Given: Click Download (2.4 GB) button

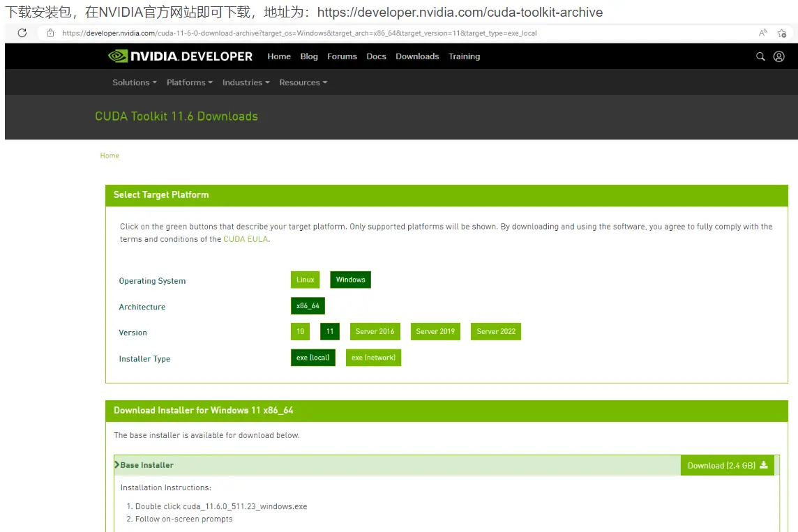Looking at the screenshot, I should coord(727,465).
